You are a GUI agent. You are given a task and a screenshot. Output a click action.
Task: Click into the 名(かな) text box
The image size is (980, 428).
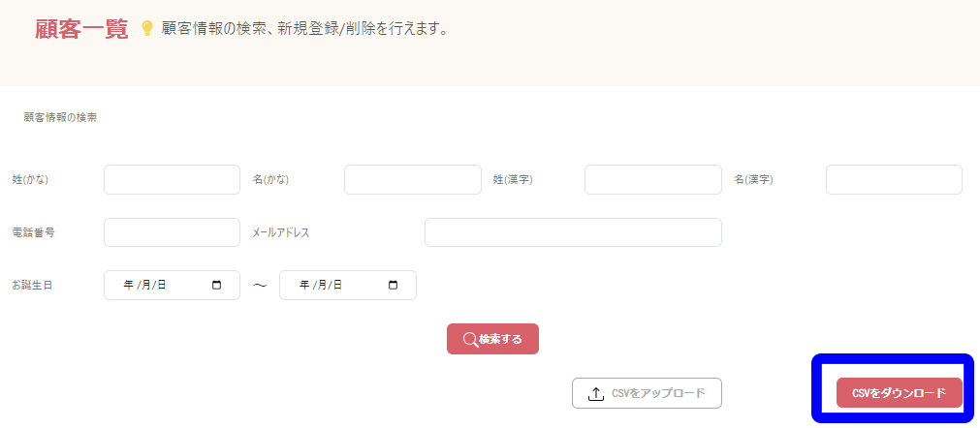(x=412, y=179)
